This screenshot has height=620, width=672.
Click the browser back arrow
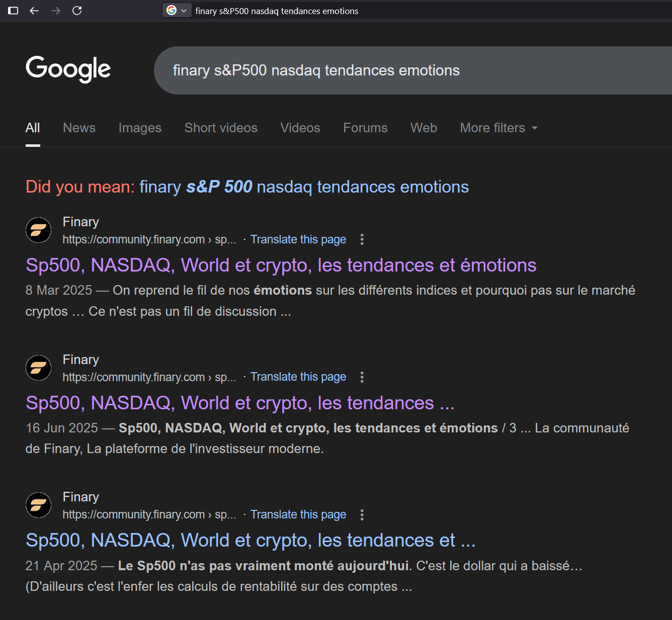click(34, 11)
